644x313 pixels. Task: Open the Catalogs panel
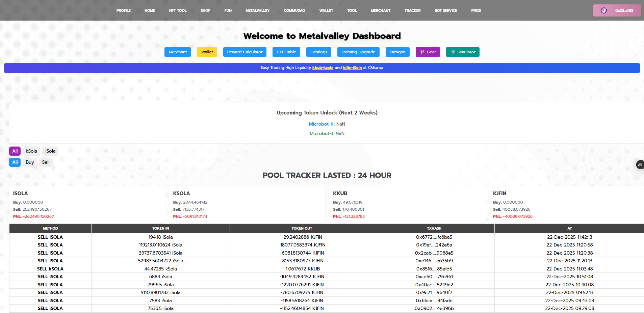318,52
